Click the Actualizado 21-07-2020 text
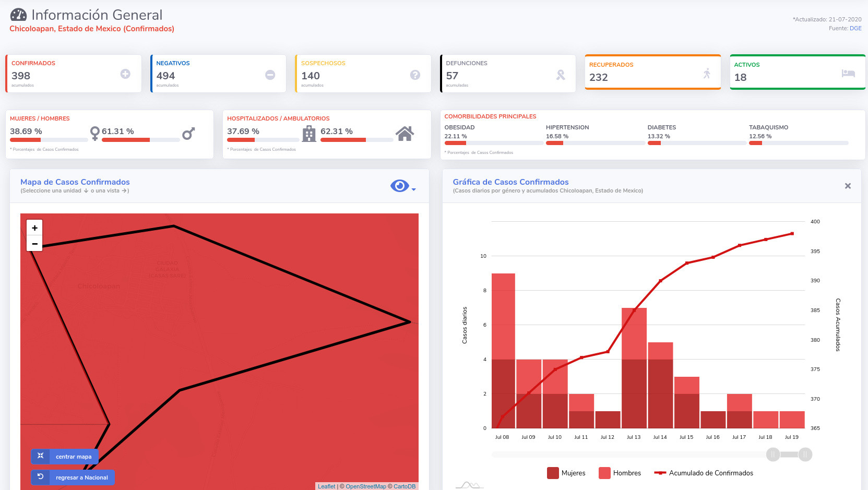Image resolution: width=868 pixels, height=490 pixels. pos(827,19)
